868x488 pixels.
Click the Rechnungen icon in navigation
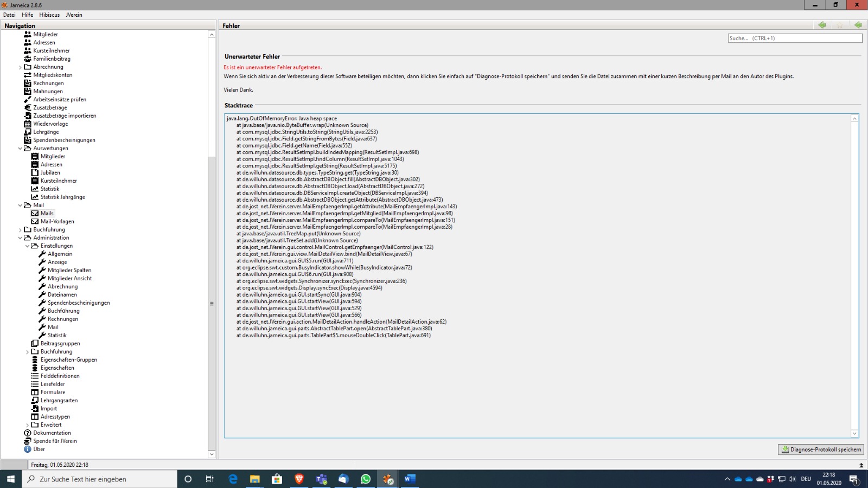tap(28, 83)
